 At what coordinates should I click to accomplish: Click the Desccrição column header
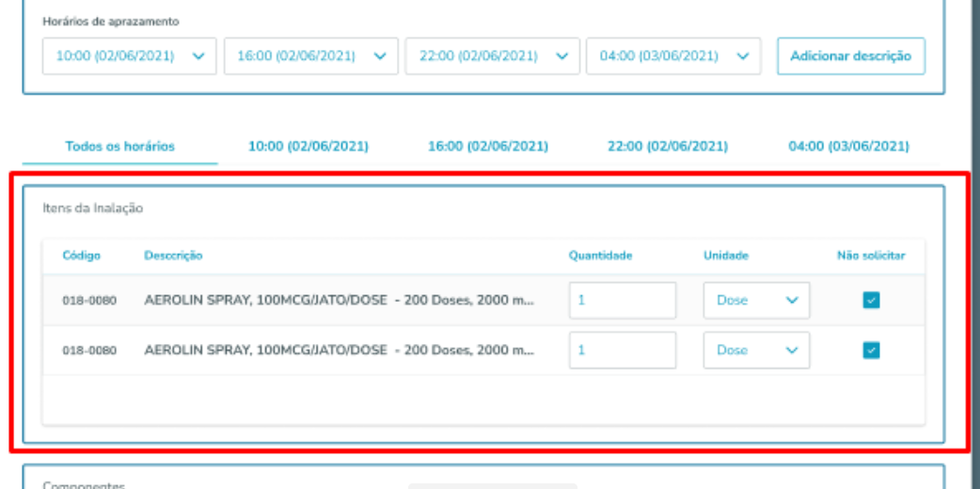point(173,255)
